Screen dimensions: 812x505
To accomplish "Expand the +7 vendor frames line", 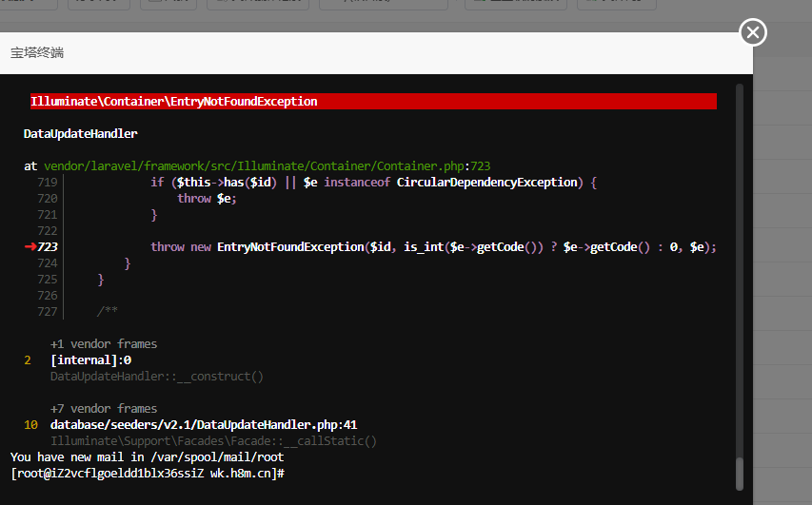I will [x=104, y=409].
